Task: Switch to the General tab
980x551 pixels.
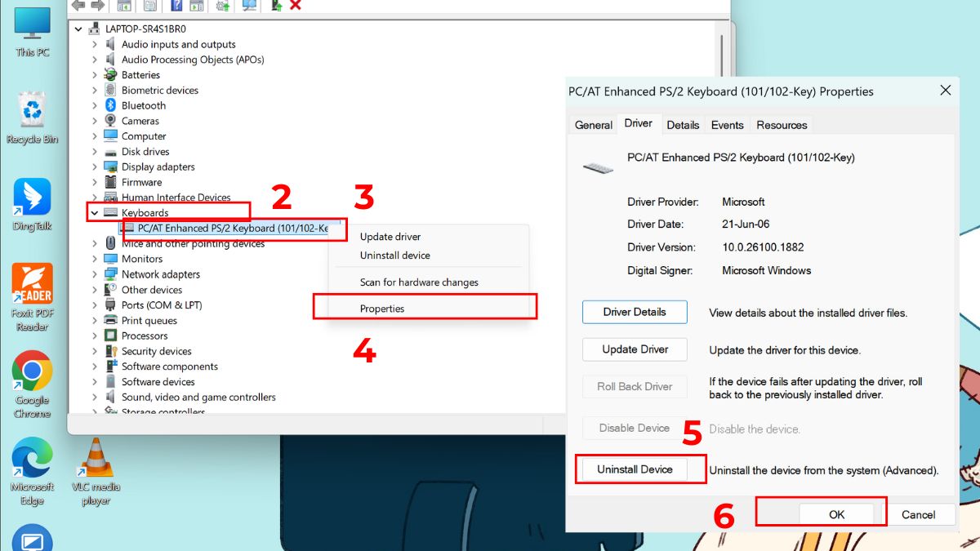Action: point(594,125)
